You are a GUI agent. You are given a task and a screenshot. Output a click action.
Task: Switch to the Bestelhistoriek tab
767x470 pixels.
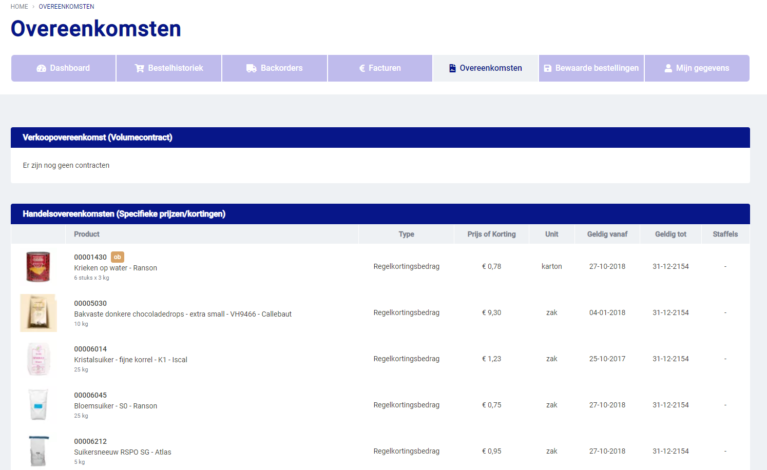pos(169,68)
